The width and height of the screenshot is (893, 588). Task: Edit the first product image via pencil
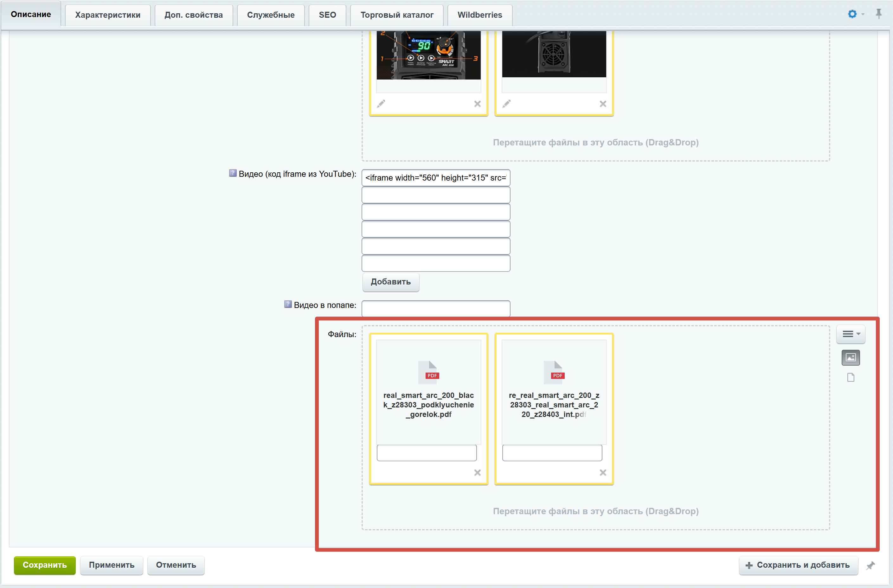[x=381, y=104]
